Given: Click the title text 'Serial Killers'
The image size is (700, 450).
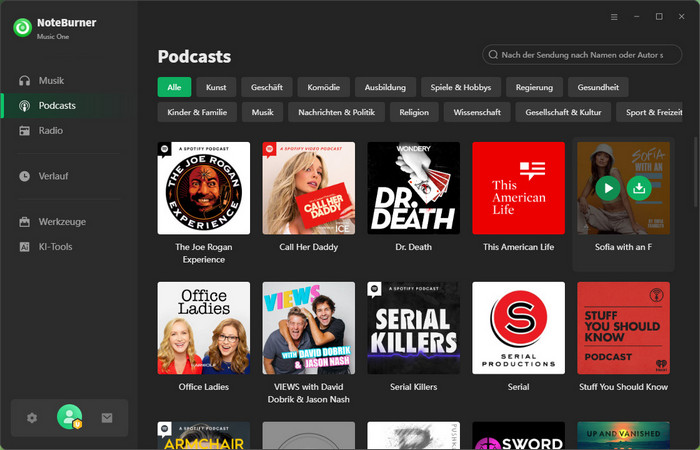Looking at the screenshot, I should tap(413, 387).
